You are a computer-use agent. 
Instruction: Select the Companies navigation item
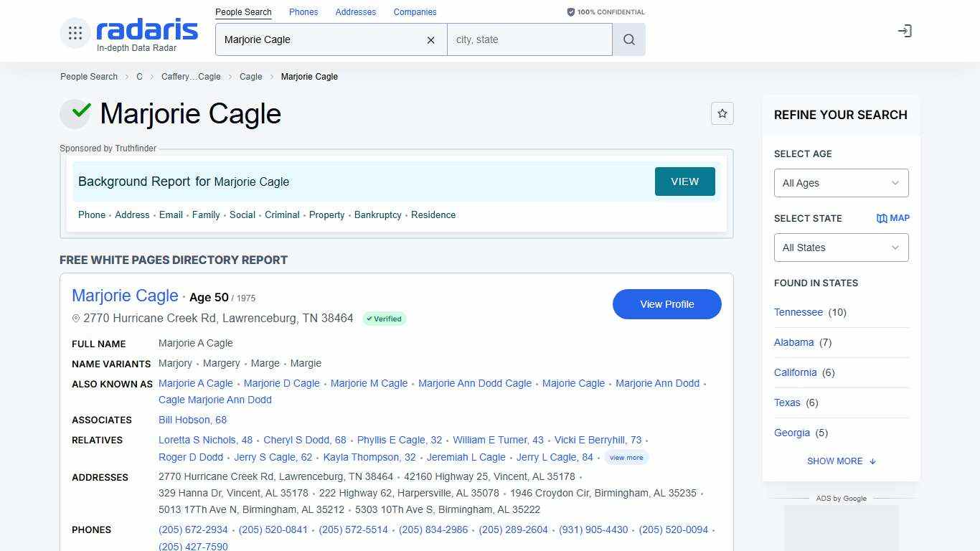[415, 11]
